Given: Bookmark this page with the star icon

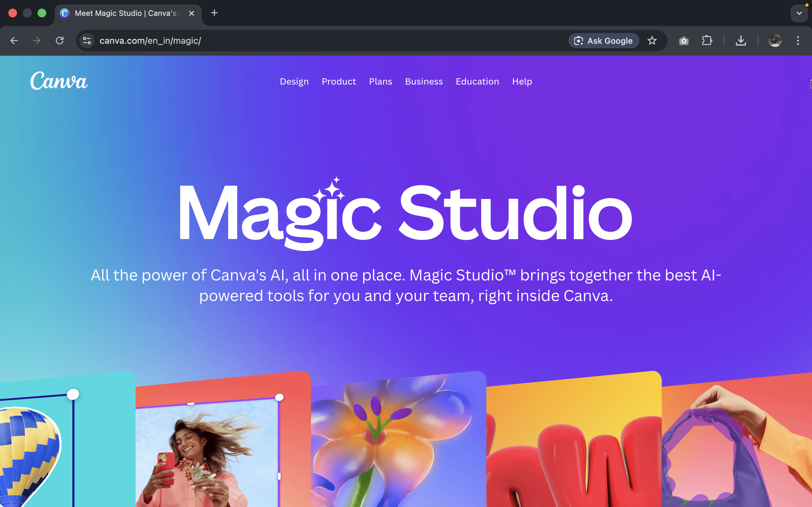Looking at the screenshot, I should pyautogui.click(x=652, y=41).
